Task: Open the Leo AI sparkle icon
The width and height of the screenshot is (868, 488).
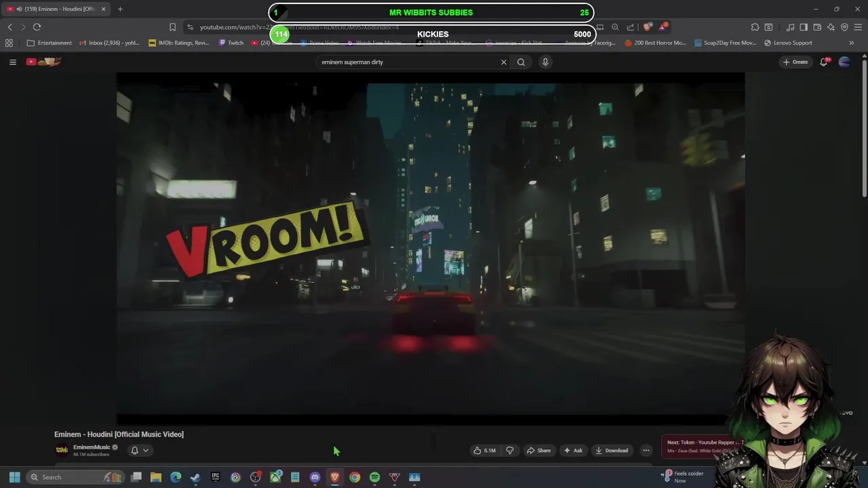Action: [831, 27]
